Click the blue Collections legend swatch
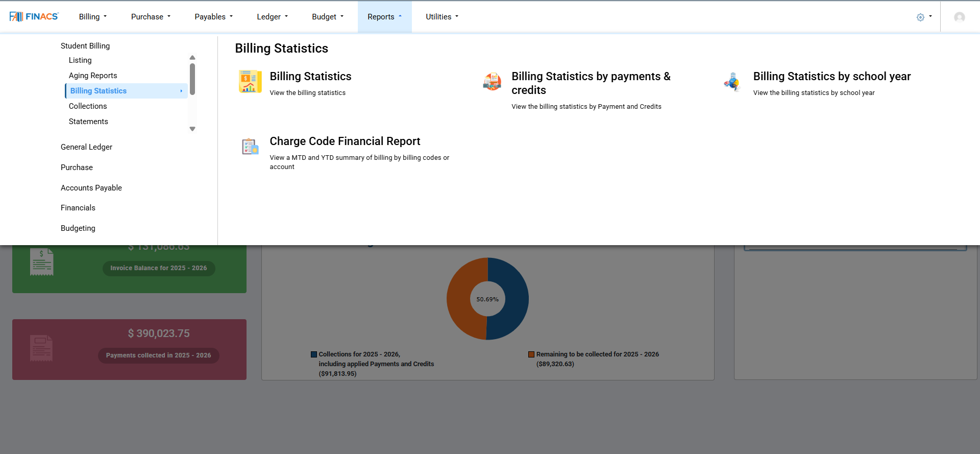980x454 pixels. coord(314,354)
